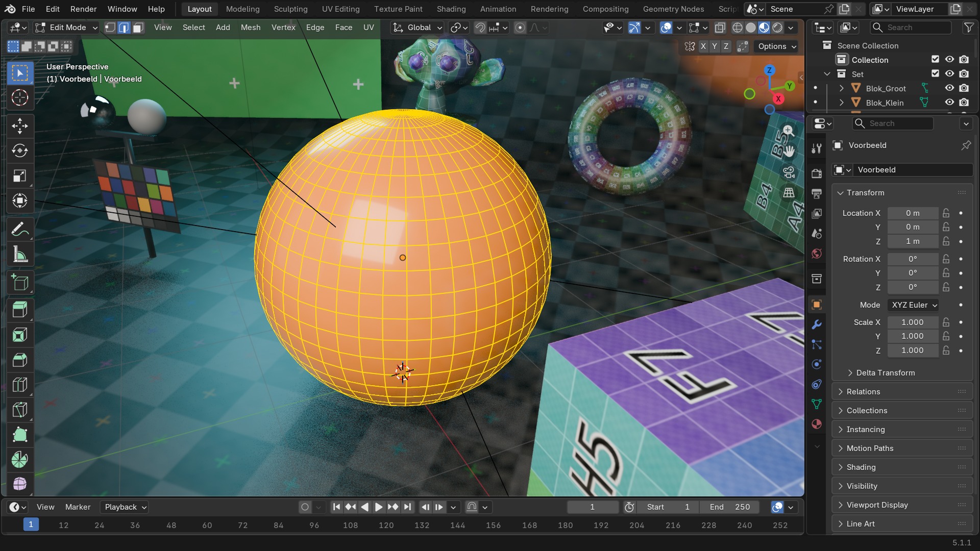Screen dimensions: 980x551
Task: Select the Move tool
Action: coord(20,126)
